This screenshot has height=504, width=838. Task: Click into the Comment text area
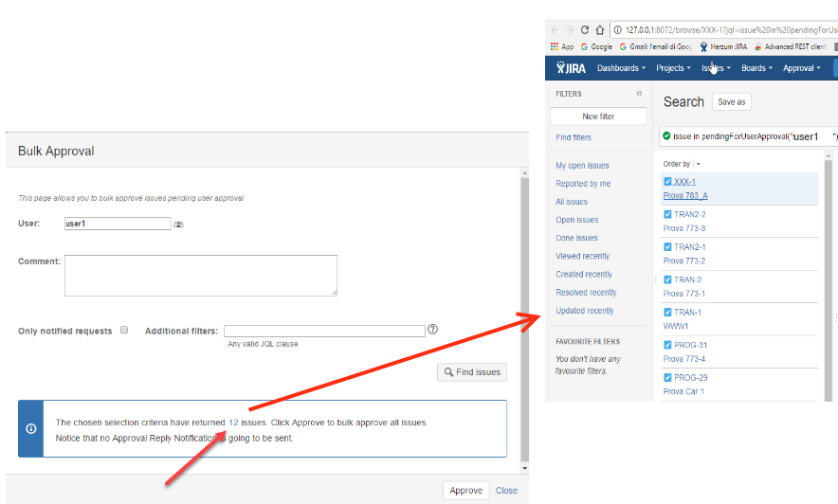200,275
